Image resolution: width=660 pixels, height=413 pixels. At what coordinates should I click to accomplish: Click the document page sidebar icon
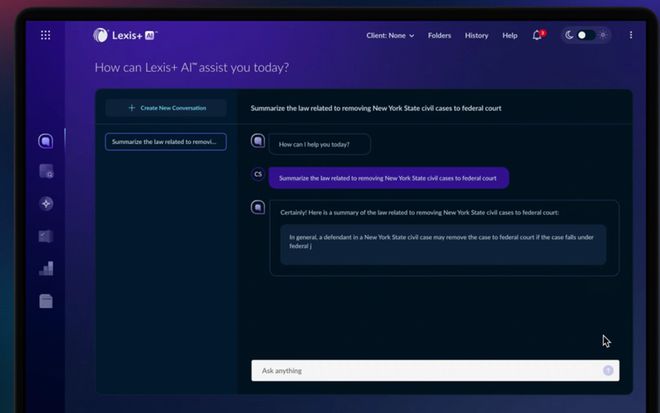coord(46,301)
